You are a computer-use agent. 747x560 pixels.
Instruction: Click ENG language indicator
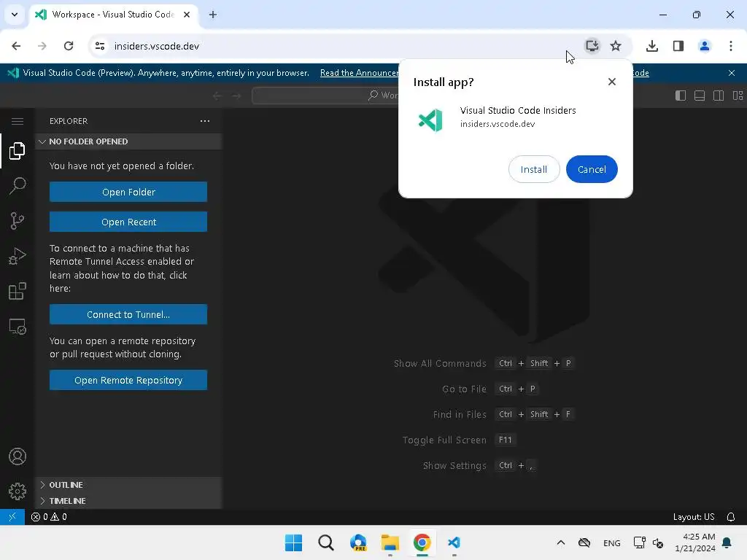pyautogui.click(x=612, y=542)
